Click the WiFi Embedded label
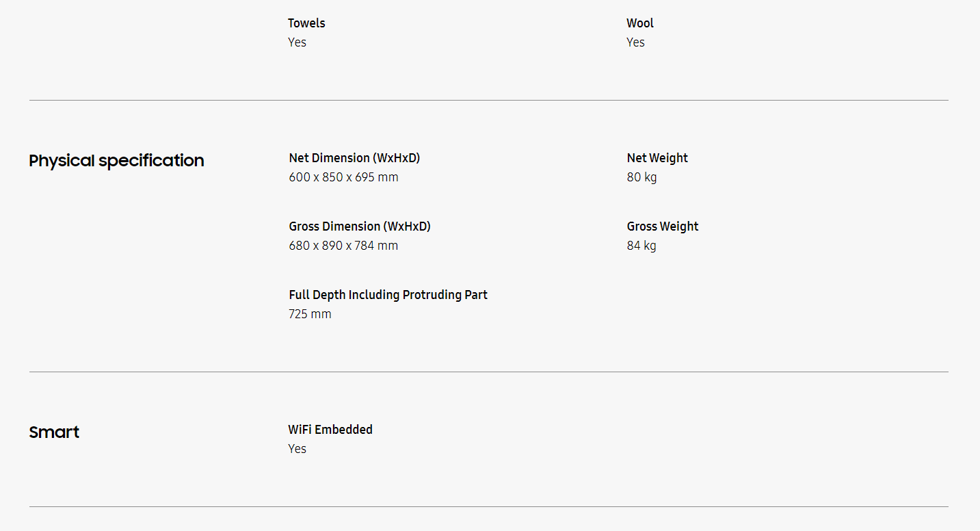 pos(330,430)
